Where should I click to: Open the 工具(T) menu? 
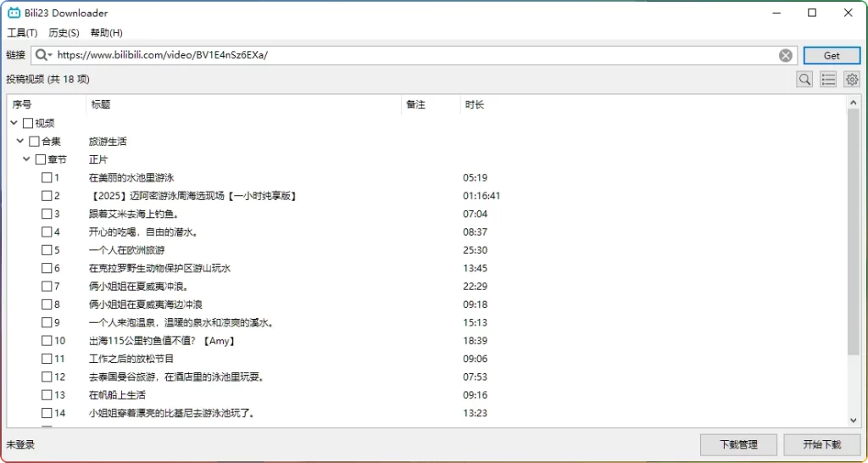pyautogui.click(x=22, y=33)
